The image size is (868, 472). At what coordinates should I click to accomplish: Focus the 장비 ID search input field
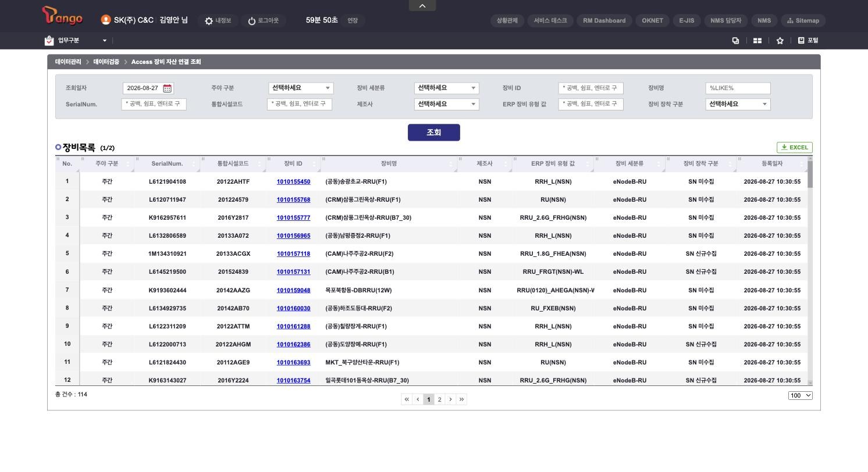[x=591, y=88]
